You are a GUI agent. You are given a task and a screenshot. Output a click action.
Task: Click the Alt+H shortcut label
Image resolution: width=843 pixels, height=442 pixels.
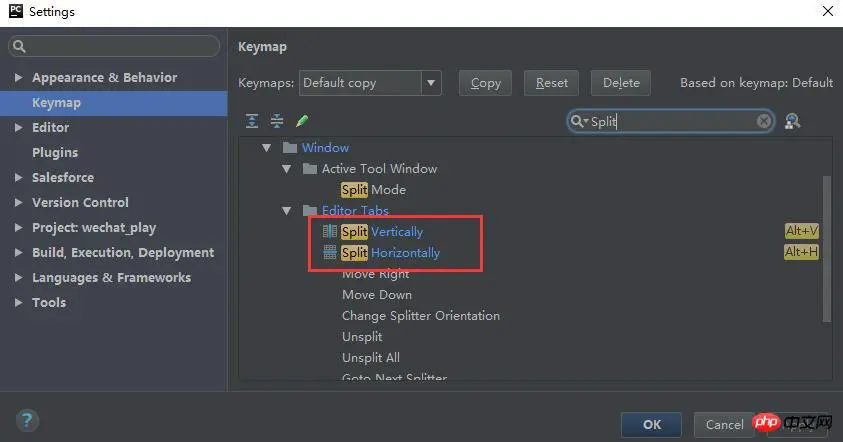802,252
